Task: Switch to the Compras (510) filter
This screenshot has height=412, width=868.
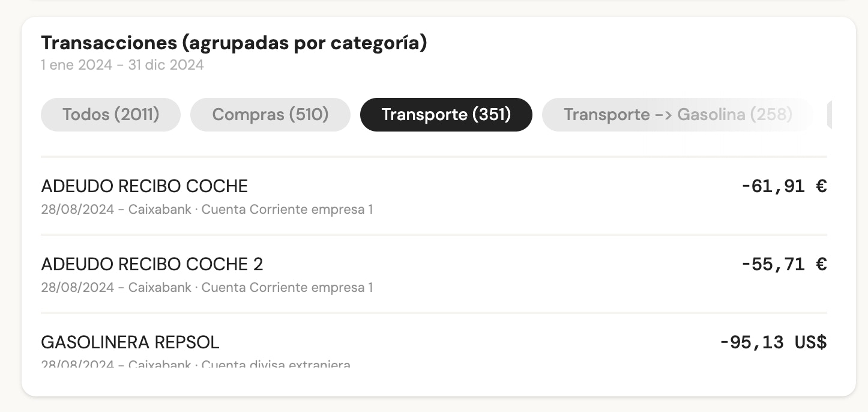Action: 270,114
